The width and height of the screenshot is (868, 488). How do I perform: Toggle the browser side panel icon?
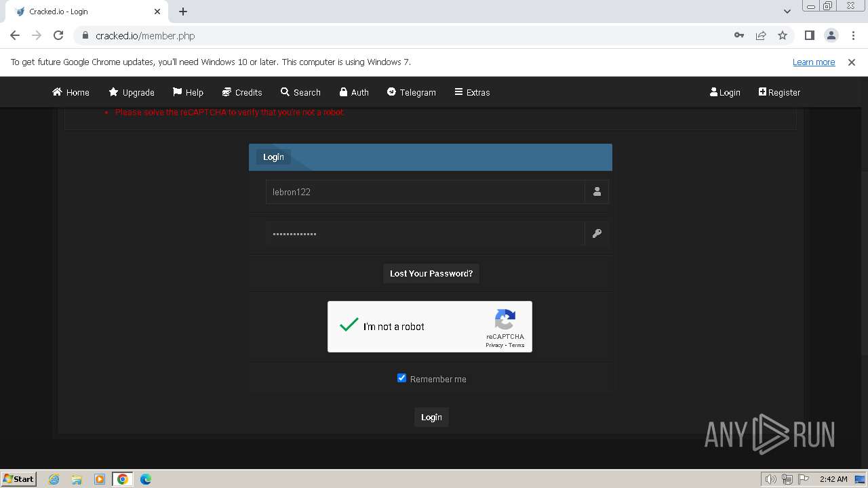point(809,35)
